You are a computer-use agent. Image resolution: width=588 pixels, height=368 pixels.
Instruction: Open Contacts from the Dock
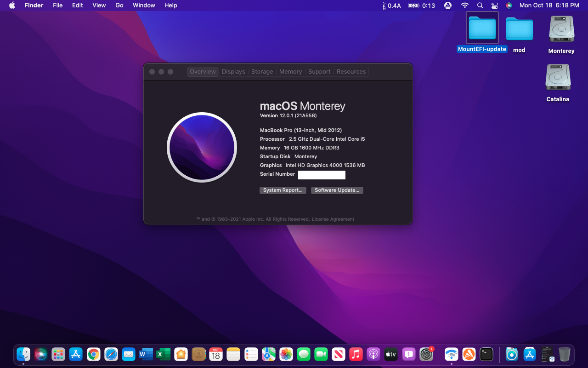coord(198,354)
